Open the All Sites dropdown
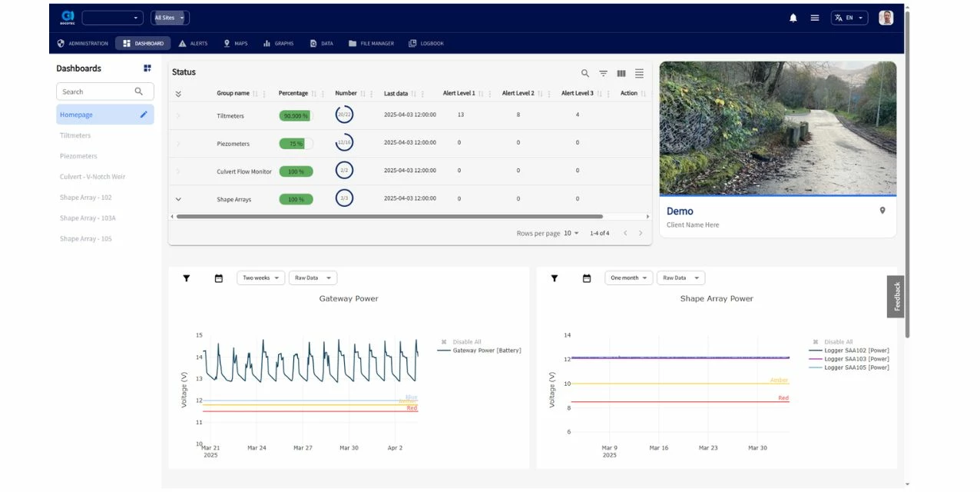980x492 pixels. click(x=170, y=18)
